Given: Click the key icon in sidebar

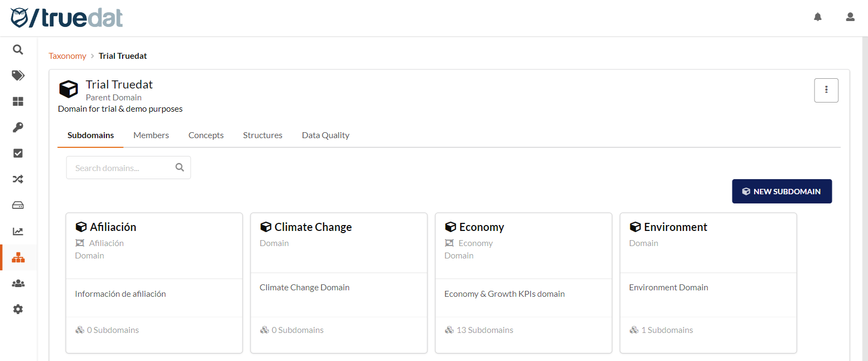Looking at the screenshot, I should pos(18,127).
